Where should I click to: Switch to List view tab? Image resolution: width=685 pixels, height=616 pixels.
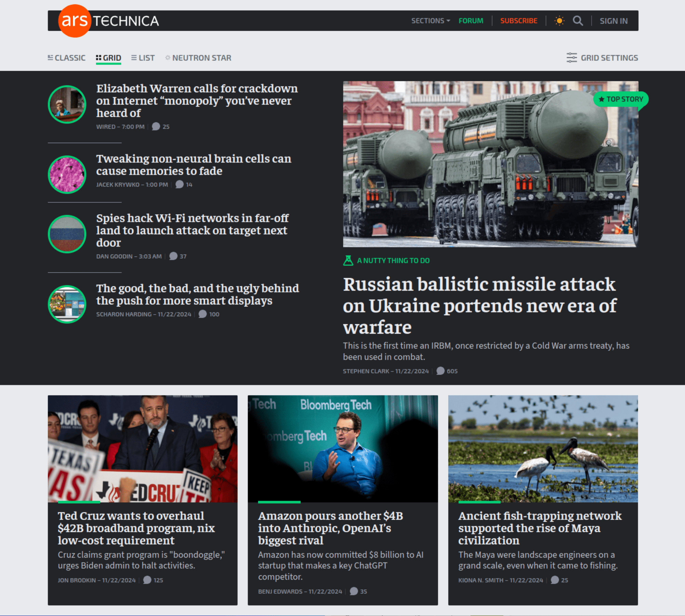click(x=143, y=58)
